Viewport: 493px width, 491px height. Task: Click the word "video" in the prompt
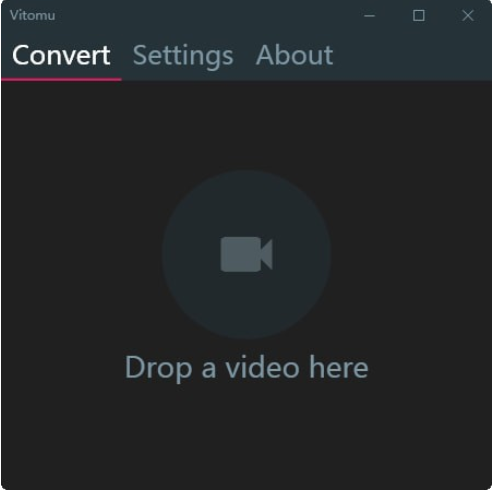click(262, 367)
